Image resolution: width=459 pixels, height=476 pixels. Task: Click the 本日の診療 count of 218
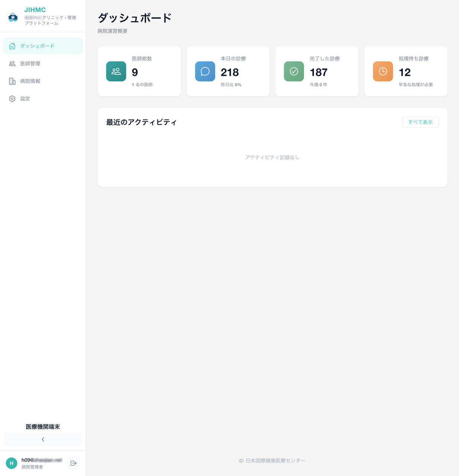point(229,73)
